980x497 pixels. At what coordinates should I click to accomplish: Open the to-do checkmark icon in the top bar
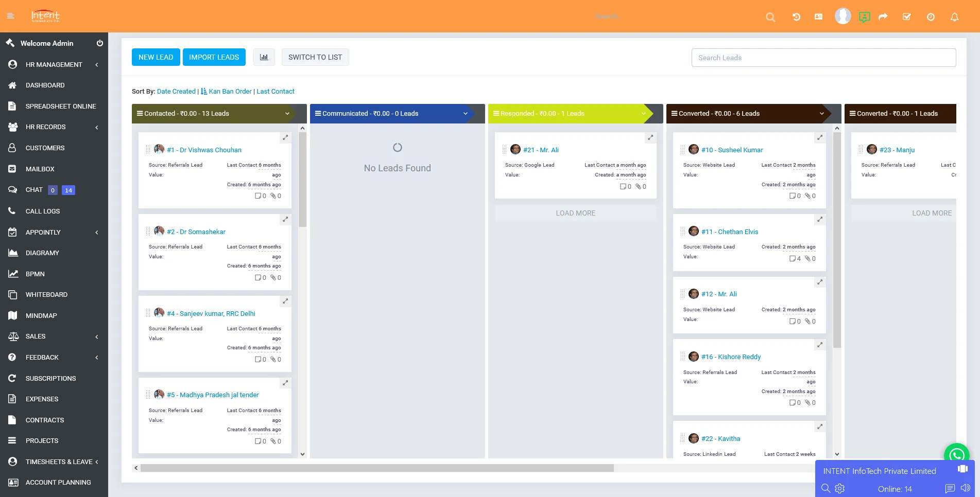click(907, 17)
